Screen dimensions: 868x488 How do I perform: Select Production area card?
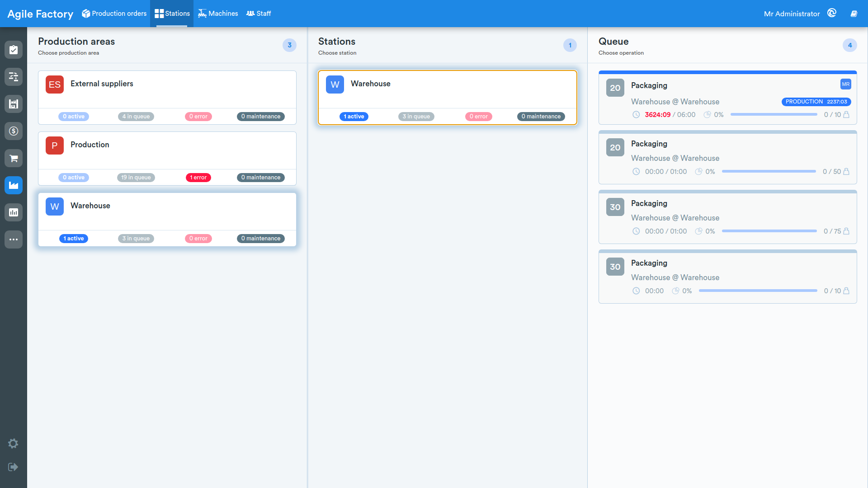[x=167, y=159]
